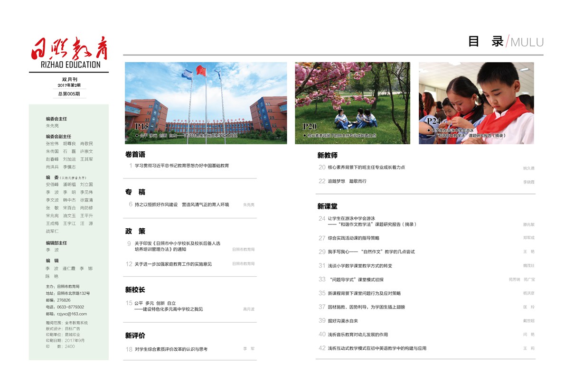
Task: Click the address line 日照市北京路132号
Action: coord(74,293)
